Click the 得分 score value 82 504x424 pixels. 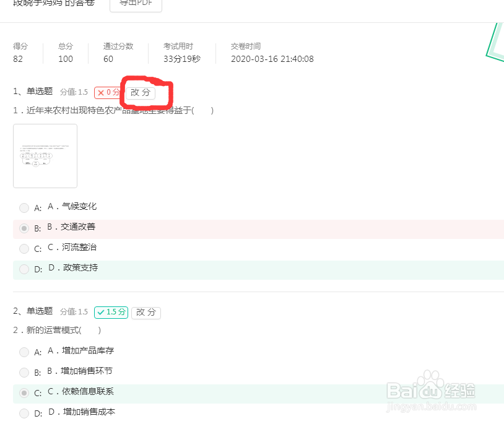18,59
